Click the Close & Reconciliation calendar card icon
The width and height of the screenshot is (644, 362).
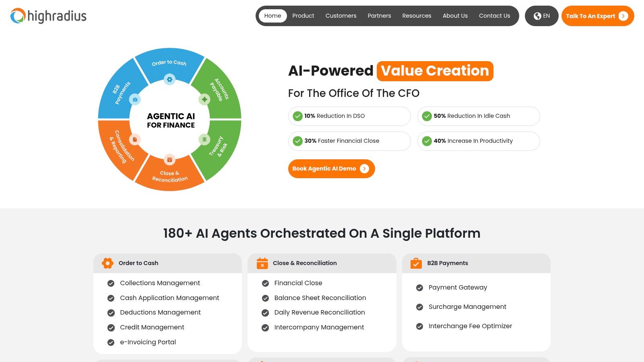point(262,263)
